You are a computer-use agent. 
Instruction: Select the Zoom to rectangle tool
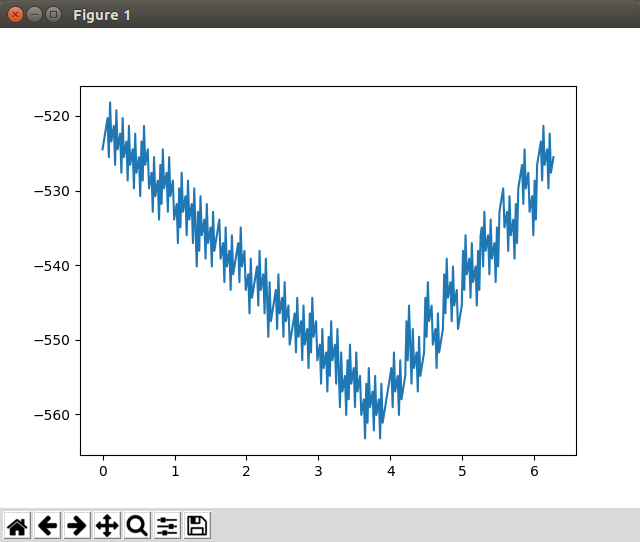coord(137,526)
